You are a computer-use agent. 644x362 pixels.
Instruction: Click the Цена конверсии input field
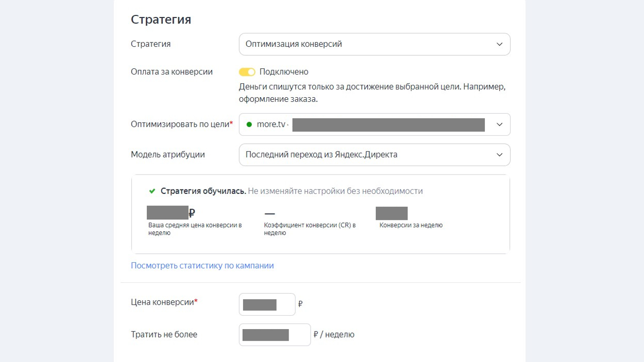(267, 305)
